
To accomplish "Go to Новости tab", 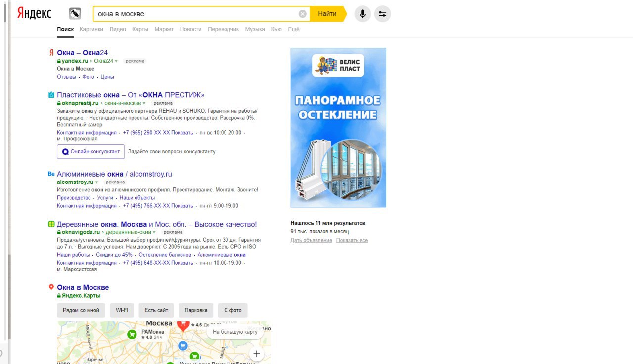I will point(191,29).
